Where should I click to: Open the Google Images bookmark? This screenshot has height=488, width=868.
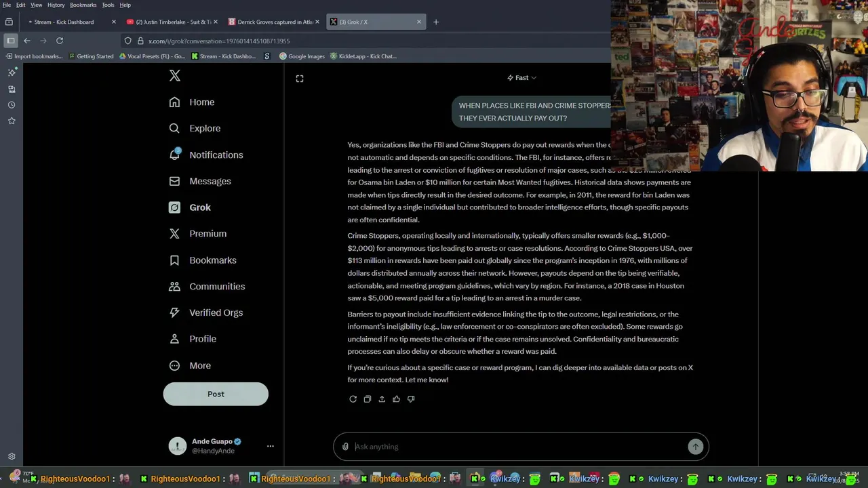click(302, 56)
